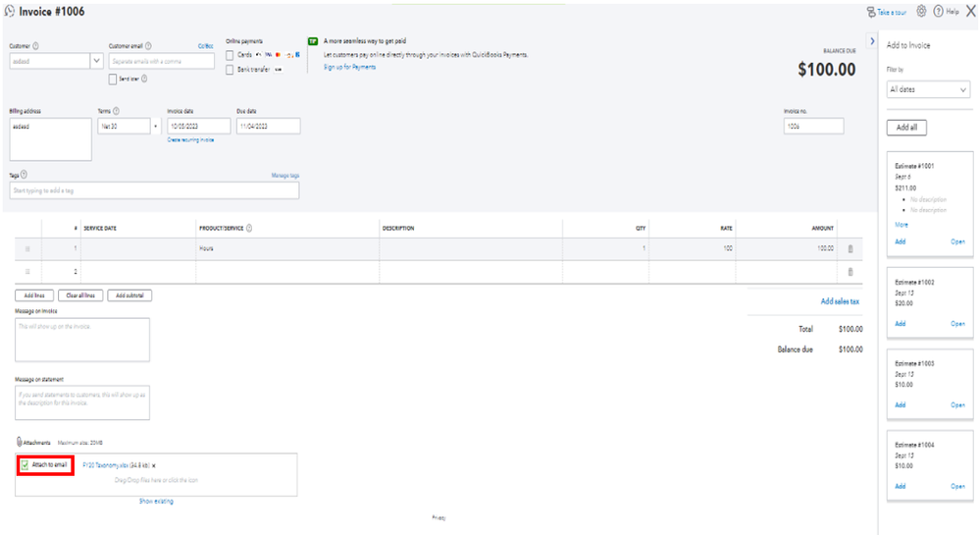Enable the Cards online payment checkbox
This screenshot has height=535, width=980.
tap(230, 55)
